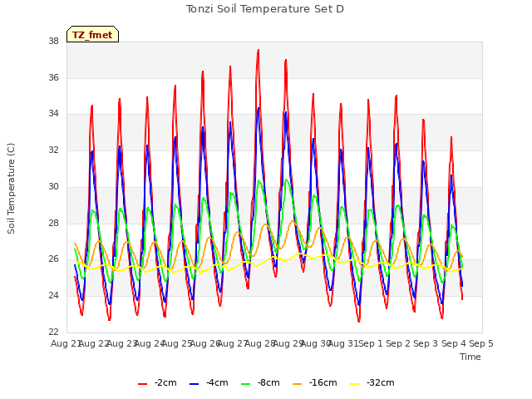Click the TZ_fmet annotation label
Image resolution: width=532 pixels, height=399 pixels.
(x=92, y=35)
